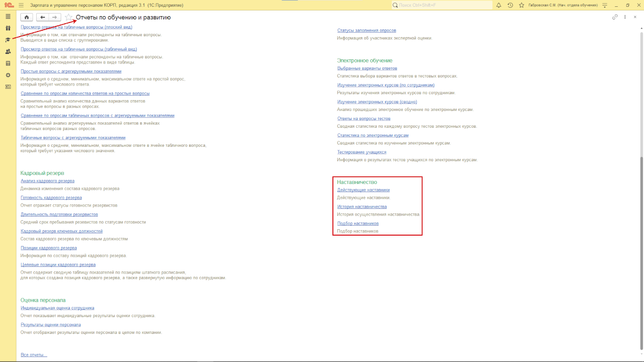The image size is (644, 362).
Task: Click the "Все отчеты..." link
Action: (34, 355)
